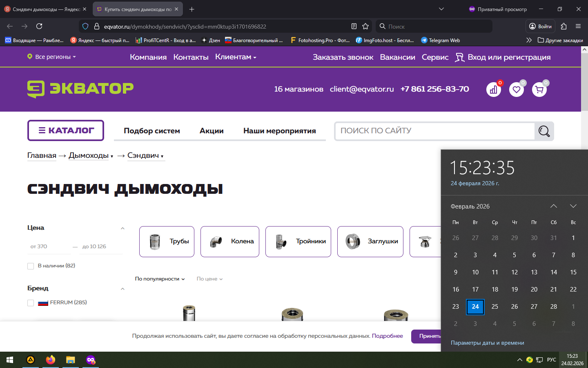Toggle reader view icon in address bar
Screen dimensions: 588x368
[x=354, y=26]
